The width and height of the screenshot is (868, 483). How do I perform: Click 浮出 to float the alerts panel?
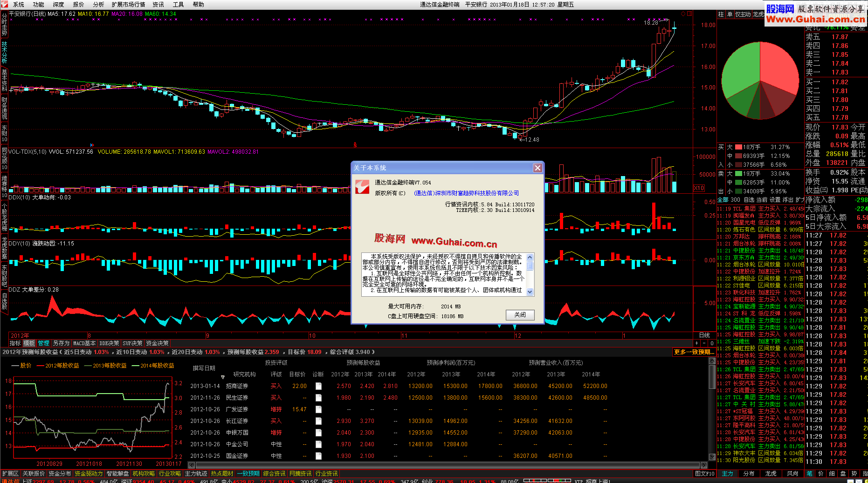click(788, 200)
